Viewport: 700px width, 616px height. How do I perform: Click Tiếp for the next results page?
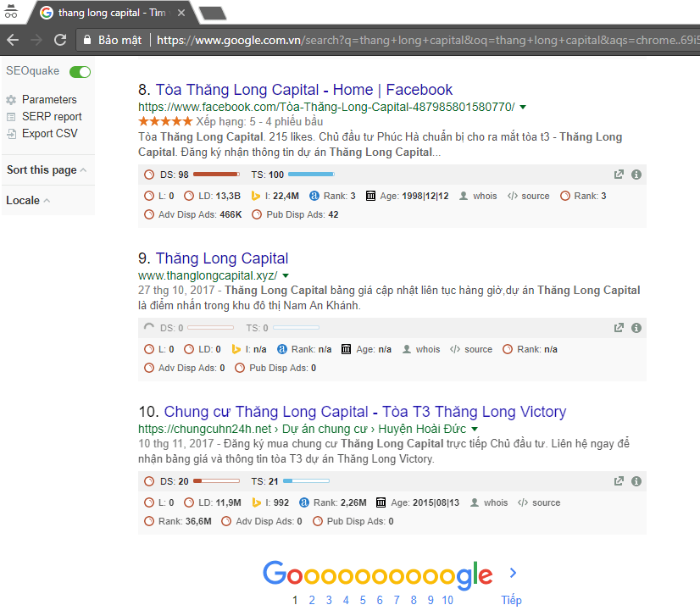click(511, 600)
